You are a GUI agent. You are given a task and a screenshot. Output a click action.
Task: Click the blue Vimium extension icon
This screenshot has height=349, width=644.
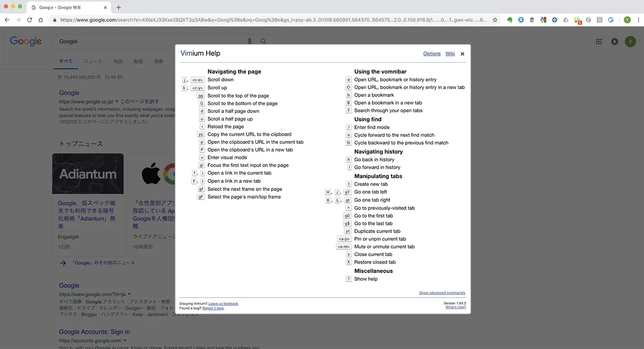[611, 20]
